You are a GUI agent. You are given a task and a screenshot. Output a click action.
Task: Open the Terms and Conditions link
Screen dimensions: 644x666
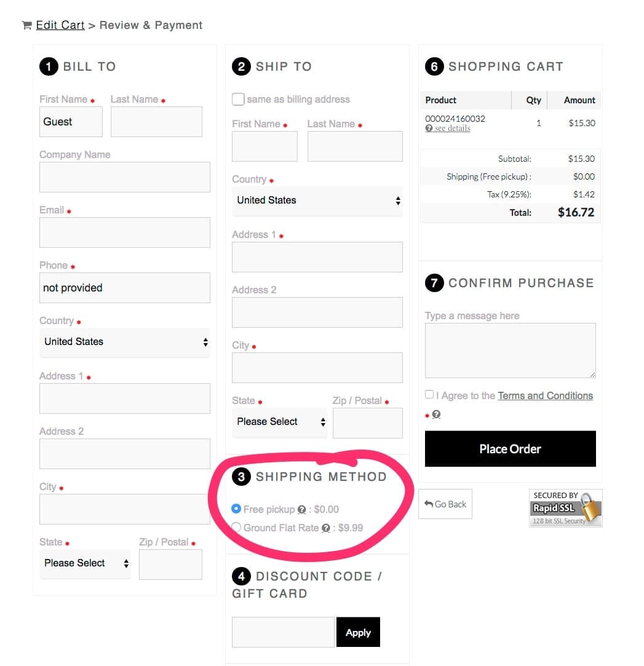(x=546, y=396)
